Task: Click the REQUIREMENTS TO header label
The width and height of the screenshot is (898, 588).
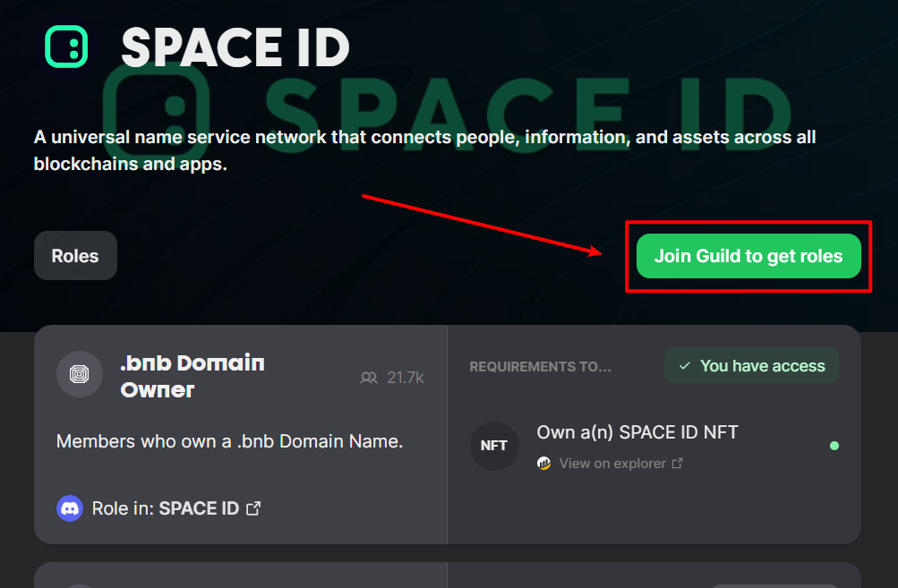Action: pyautogui.click(x=540, y=366)
